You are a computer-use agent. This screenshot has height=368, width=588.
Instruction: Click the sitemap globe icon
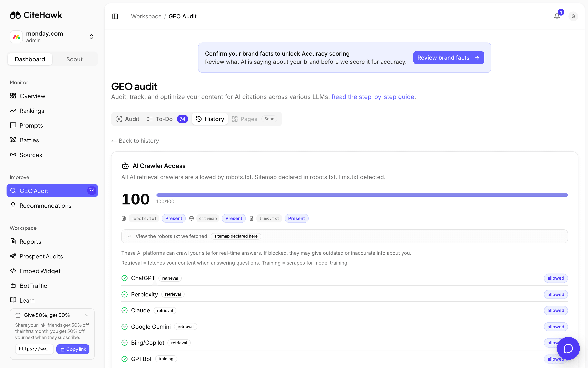tap(192, 218)
